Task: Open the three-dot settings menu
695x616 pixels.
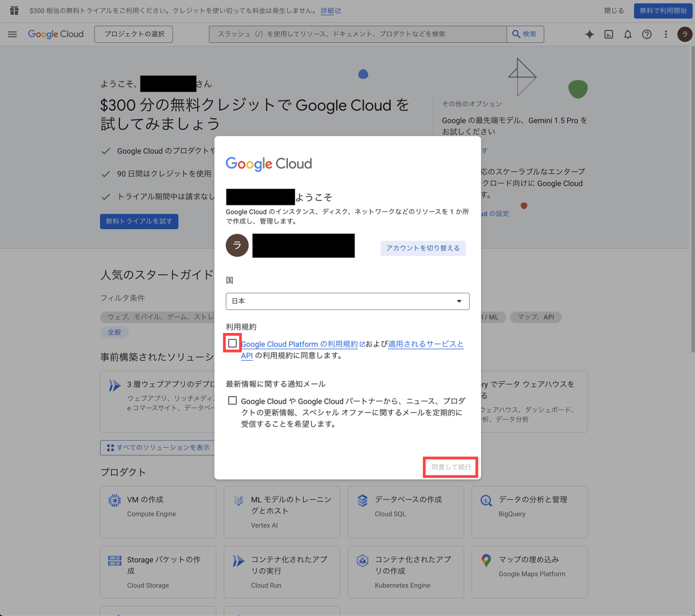Action: [x=666, y=34]
